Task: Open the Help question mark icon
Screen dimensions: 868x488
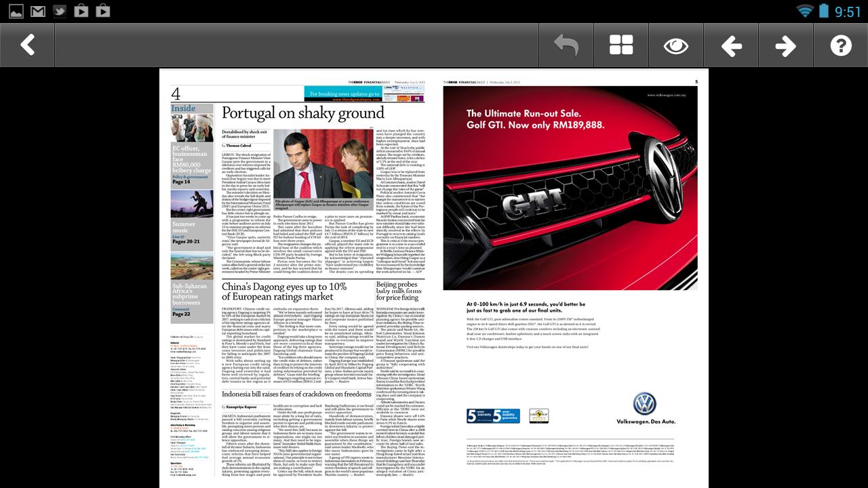Action: [x=840, y=45]
